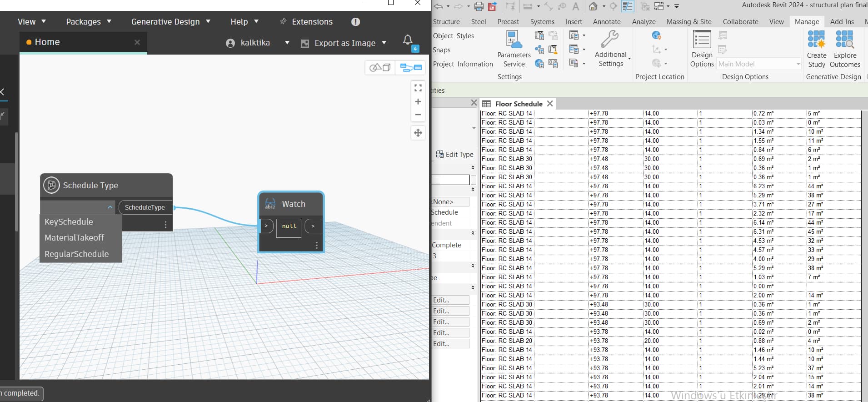The width and height of the screenshot is (868, 402).
Task: Click Default 3D View house icon
Action: [x=593, y=6]
